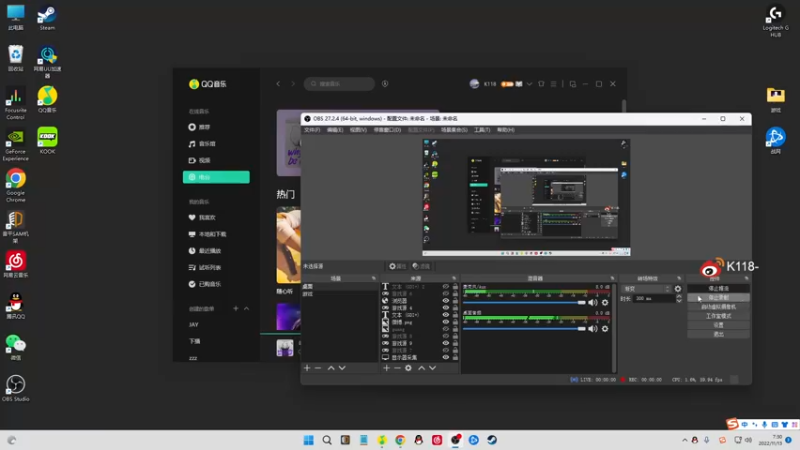Screen dimensions: 800x450
Task: Remove selected source with the minus icon
Action: (x=397, y=368)
